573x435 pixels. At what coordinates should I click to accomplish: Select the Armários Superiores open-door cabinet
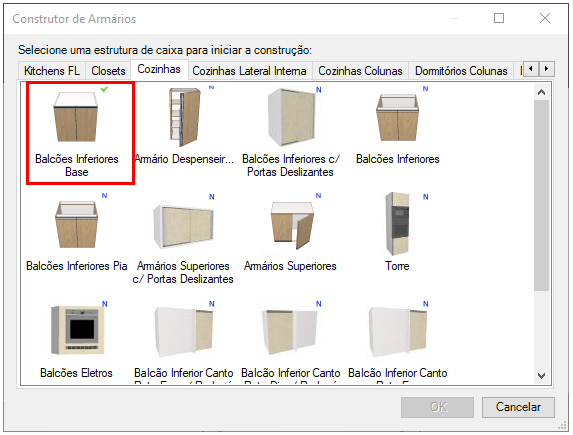[292, 225]
